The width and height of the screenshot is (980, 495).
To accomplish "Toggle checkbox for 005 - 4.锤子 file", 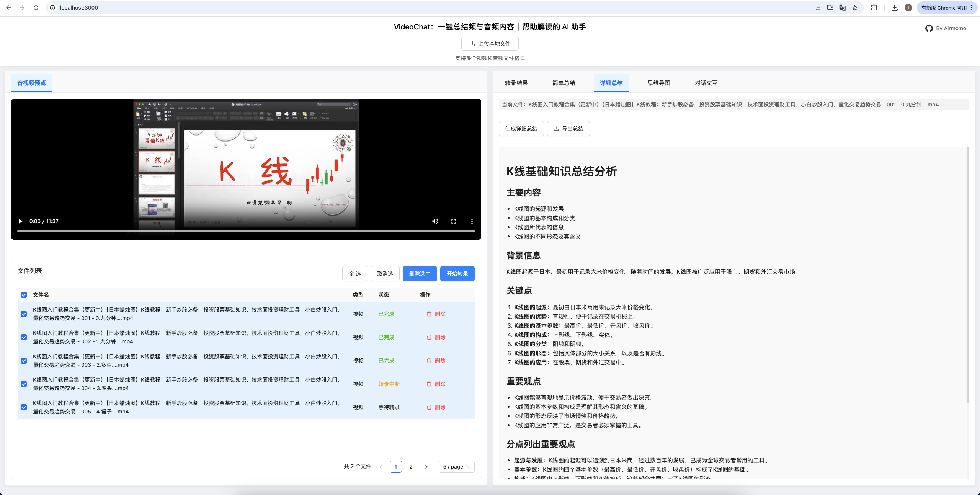I will click(24, 407).
